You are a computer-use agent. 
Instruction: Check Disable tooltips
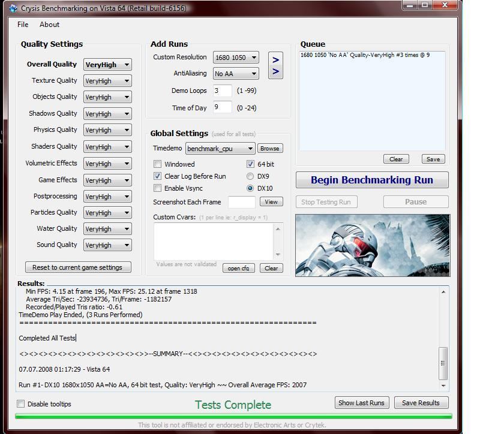(21, 404)
